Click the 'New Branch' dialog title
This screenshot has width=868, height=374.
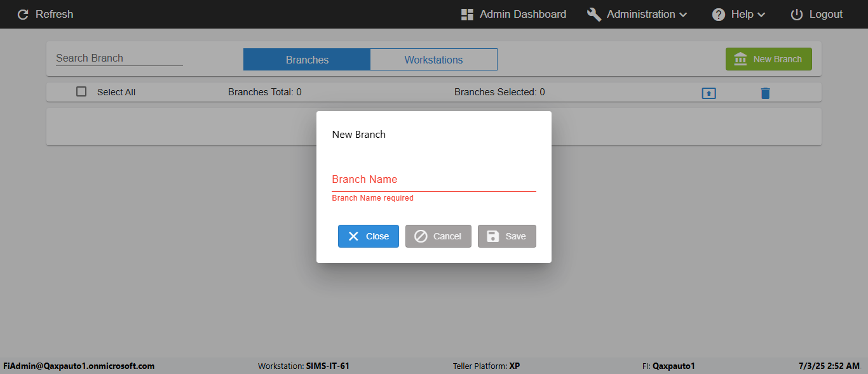359,135
